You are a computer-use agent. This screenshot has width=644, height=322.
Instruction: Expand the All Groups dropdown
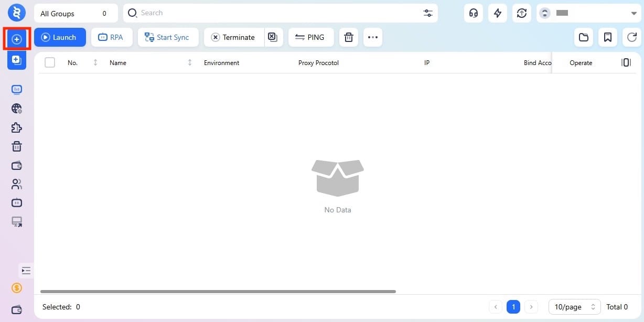(x=76, y=13)
